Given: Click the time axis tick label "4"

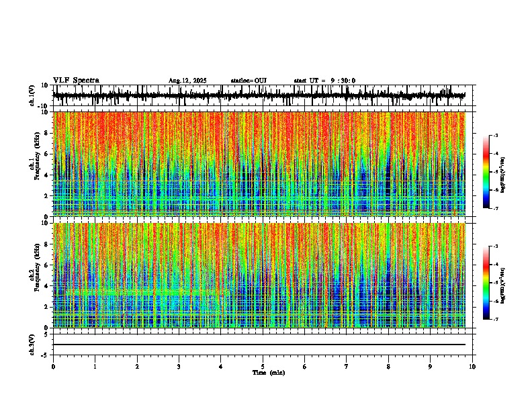Looking at the screenshot, I should click(x=221, y=367).
